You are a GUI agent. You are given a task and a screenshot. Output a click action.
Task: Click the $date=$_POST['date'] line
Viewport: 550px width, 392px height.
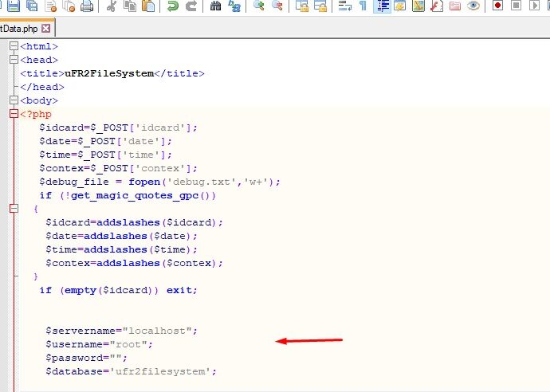point(105,141)
